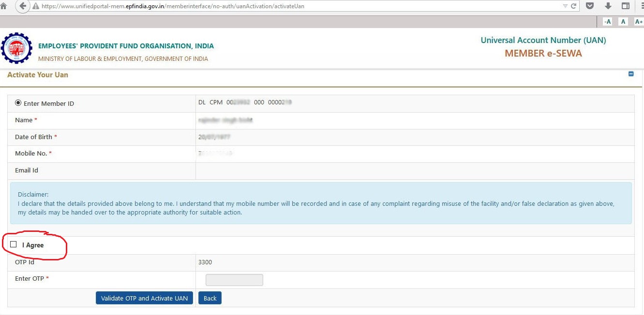Reset font size with A button
This screenshot has height=315, width=644.
click(x=623, y=22)
